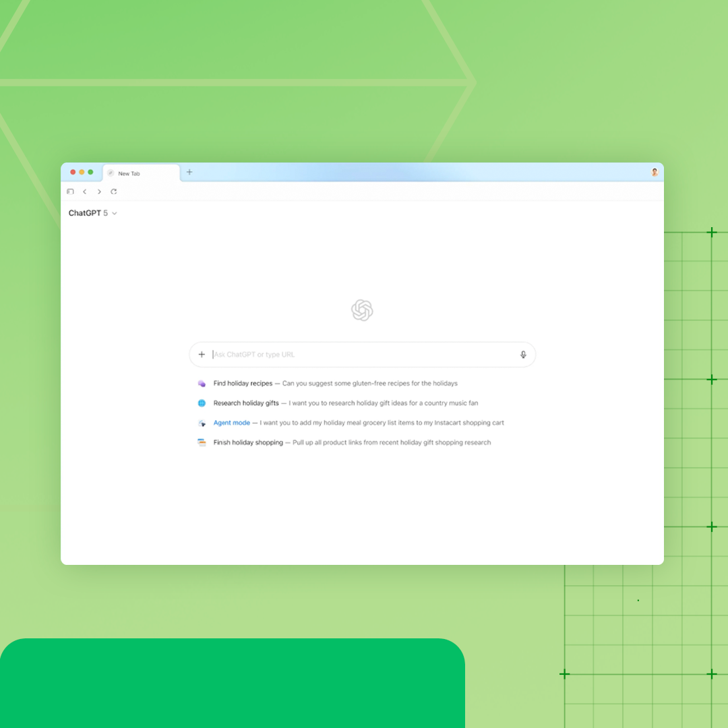
Task: Reload the page with the refresh icon
Action: coord(113,191)
